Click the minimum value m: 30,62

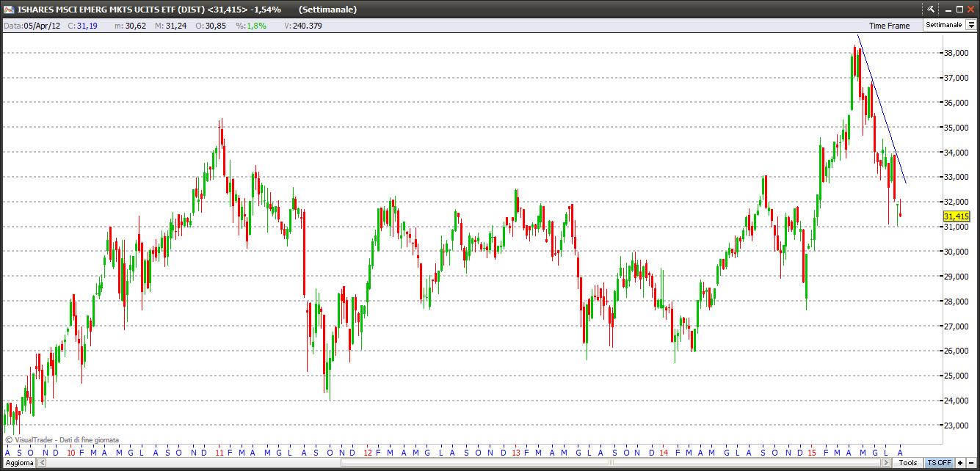click(130, 26)
